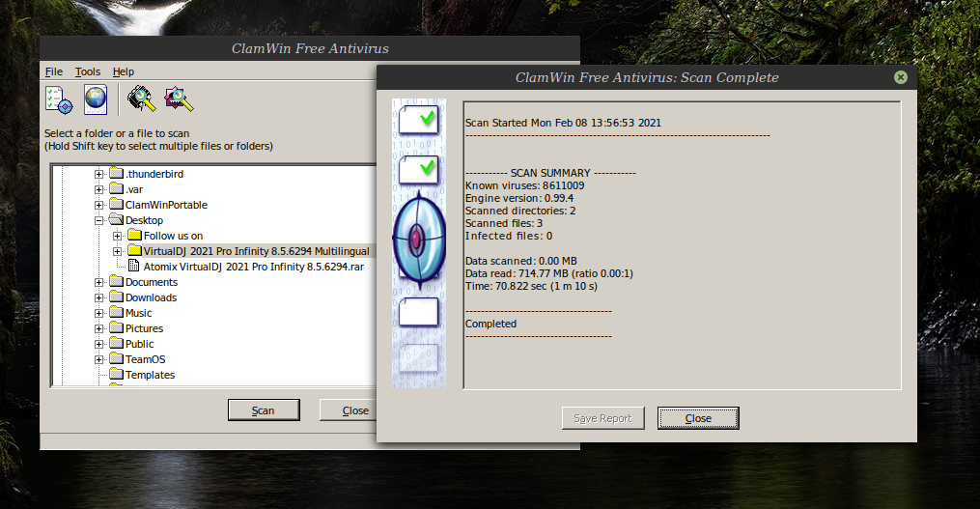Select 'Follow us on' tree item
The height and width of the screenshot is (509, 980).
tap(173, 236)
